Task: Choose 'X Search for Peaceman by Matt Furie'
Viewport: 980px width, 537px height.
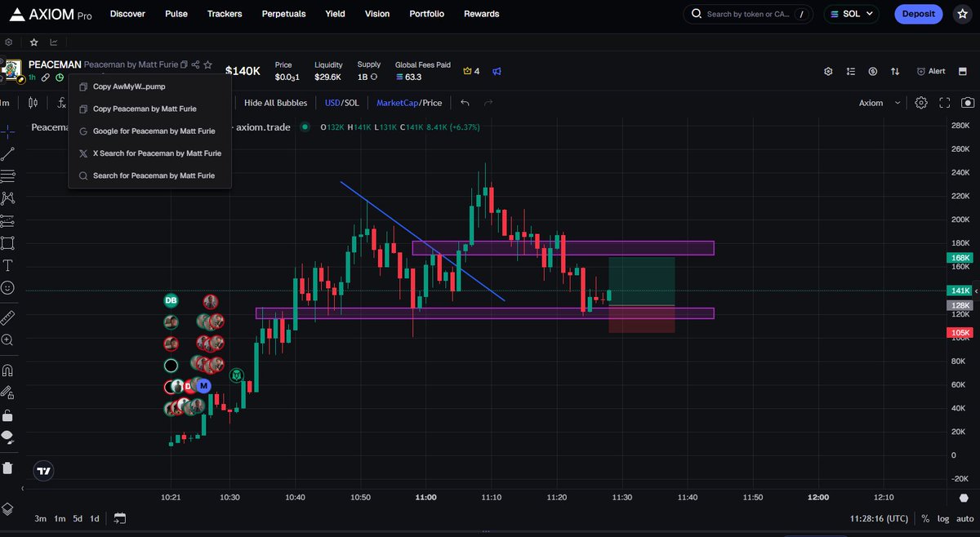Action: [x=149, y=153]
